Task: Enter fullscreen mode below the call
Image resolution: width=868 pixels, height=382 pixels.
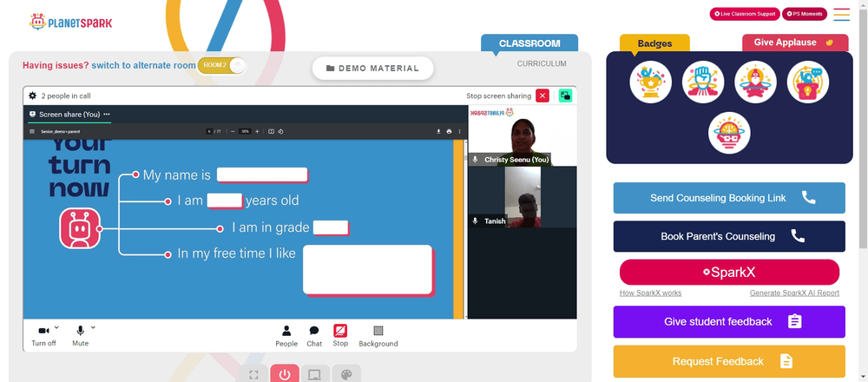Action: [253, 374]
